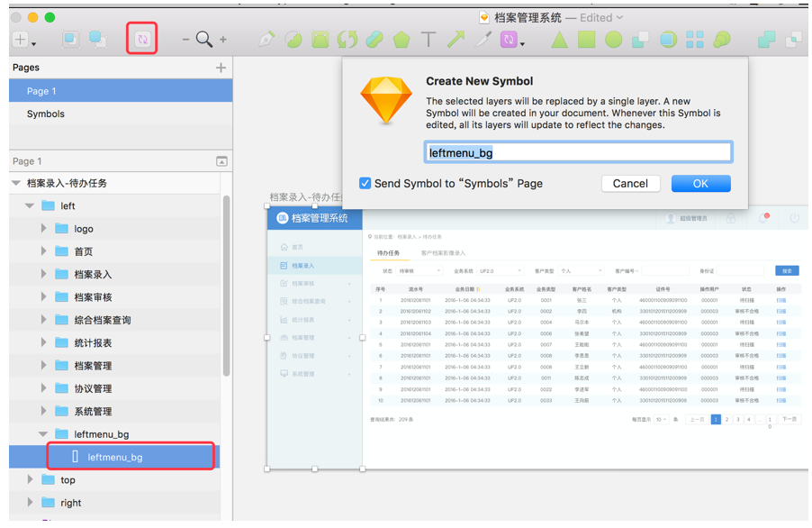812x528 pixels.
Task: Click the green perspective transform tool icon
Action: [320, 40]
